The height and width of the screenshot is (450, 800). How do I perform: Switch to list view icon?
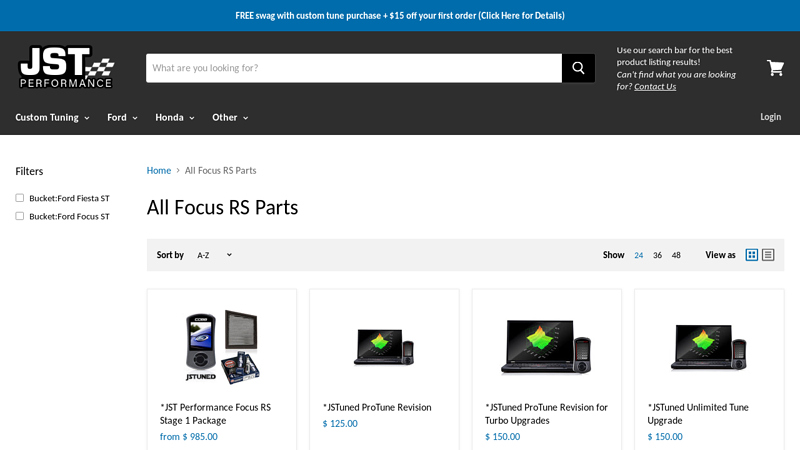tap(768, 255)
